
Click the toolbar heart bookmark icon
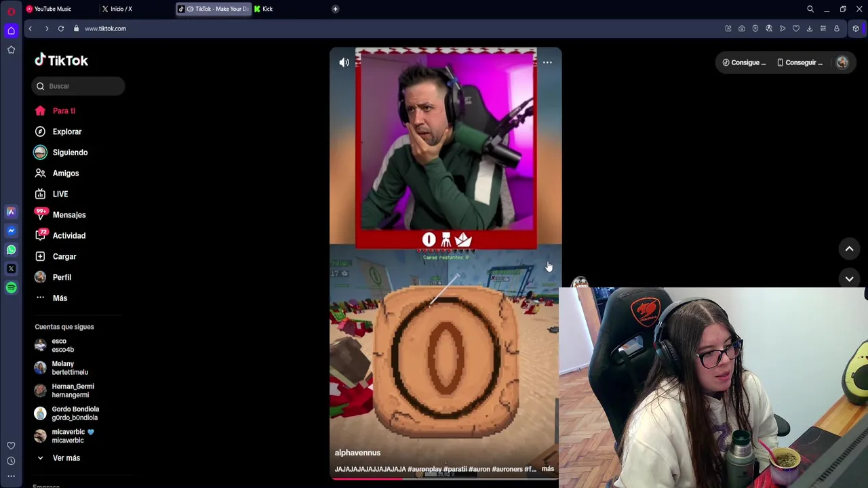tap(796, 28)
